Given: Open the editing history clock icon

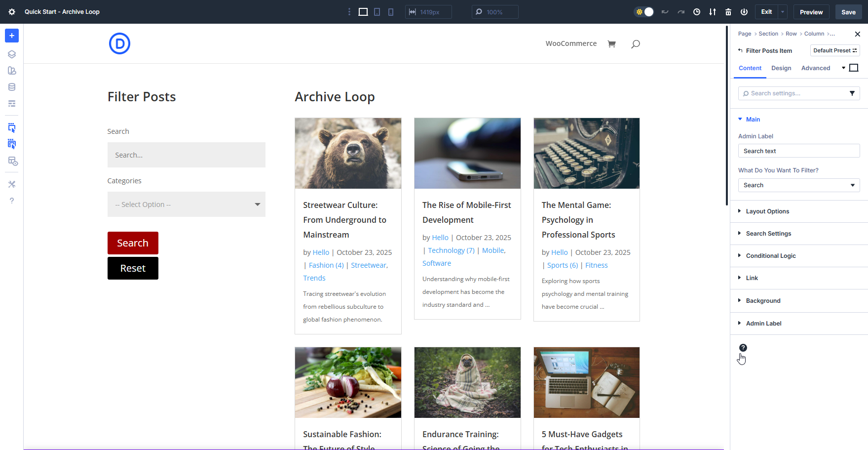Looking at the screenshot, I should [697, 11].
